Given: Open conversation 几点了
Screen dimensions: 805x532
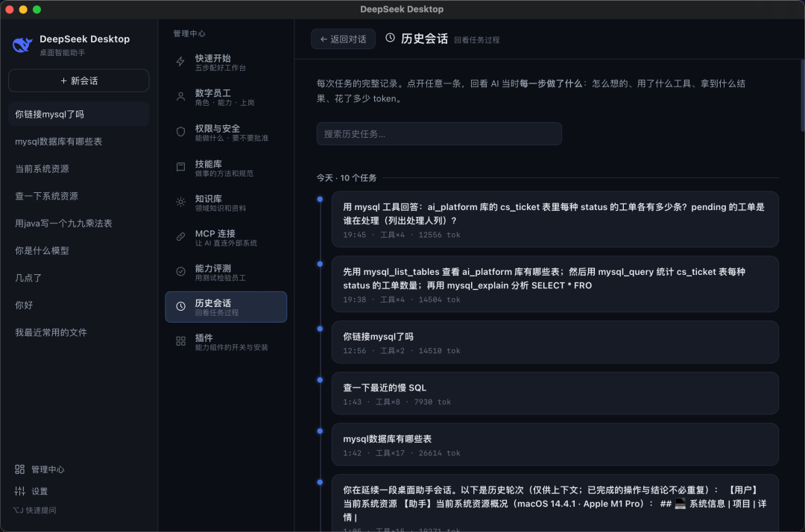Looking at the screenshot, I should (78, 277).
